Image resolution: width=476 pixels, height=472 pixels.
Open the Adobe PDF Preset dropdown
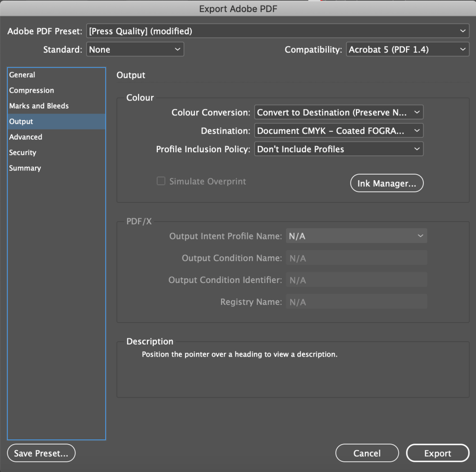click(277, 31)
